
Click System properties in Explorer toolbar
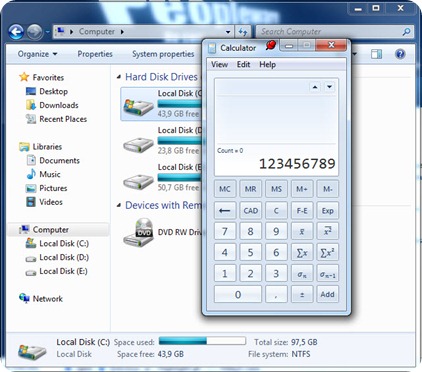[x=163, y=54]
